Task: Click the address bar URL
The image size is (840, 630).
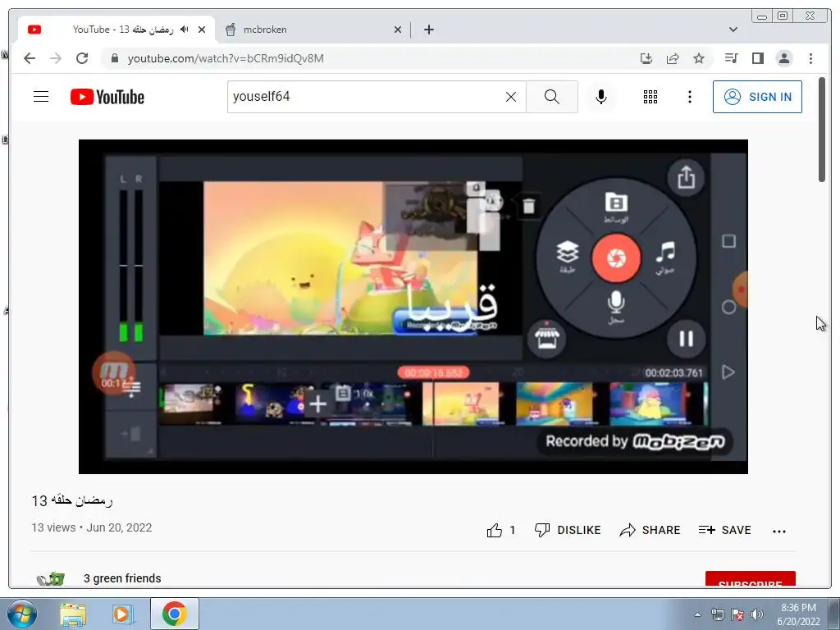Action: (226, 58)
